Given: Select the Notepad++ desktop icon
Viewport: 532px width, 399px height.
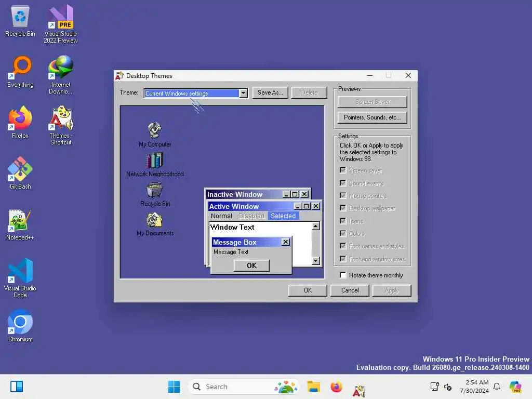Looking at the screenshot, I should click(20, 224).
